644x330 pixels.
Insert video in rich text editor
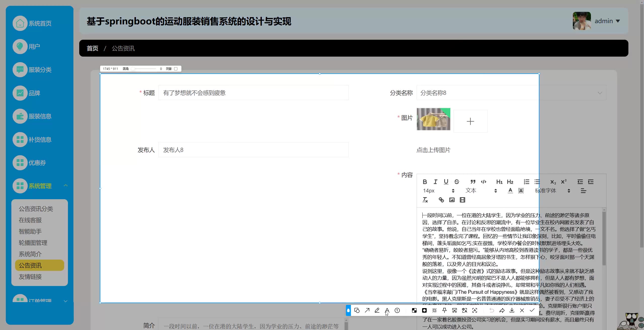tap(462, 200)
